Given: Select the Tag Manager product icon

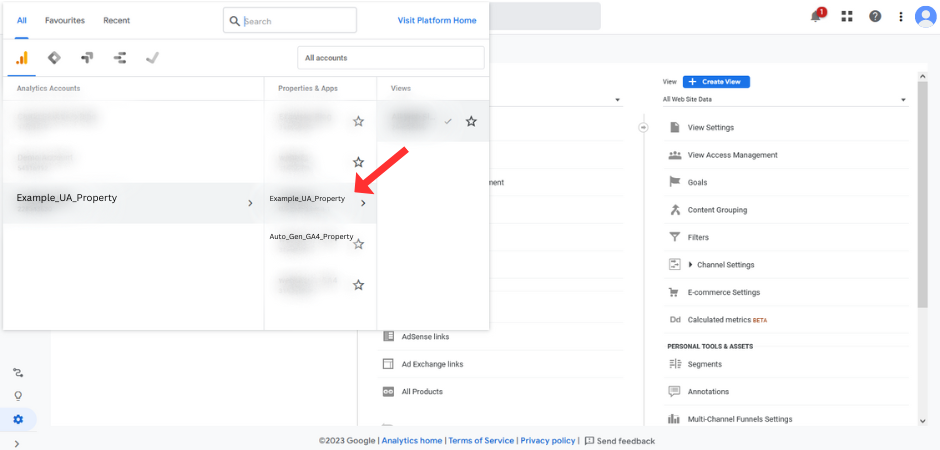Looking at the screenshot, I should point(54,58).
